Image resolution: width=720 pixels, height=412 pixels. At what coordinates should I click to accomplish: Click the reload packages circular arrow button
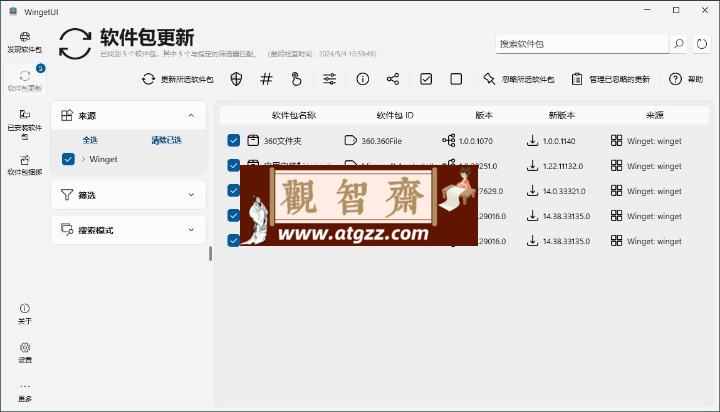(x=702, y=44)
